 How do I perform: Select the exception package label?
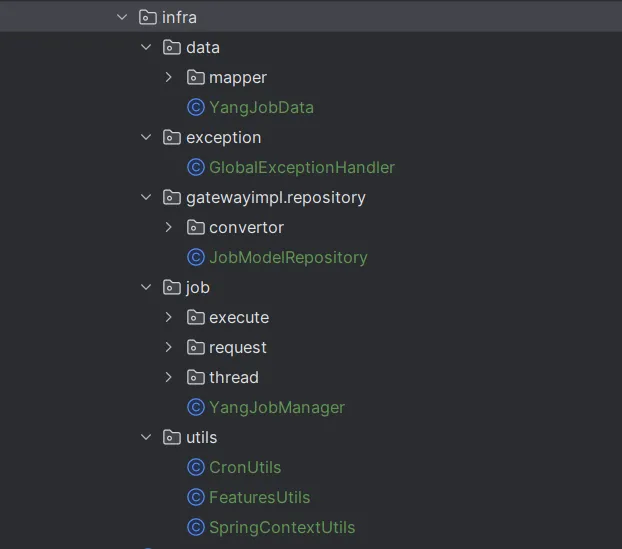tap(223, 137)
